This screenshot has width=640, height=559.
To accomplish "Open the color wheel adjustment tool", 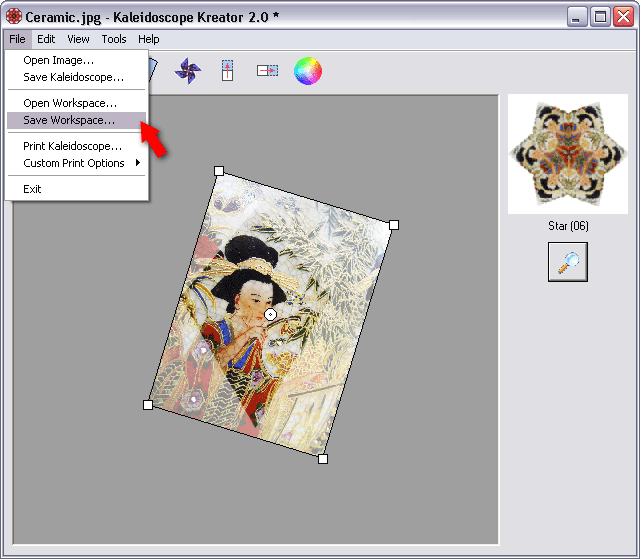I will [308, 71].
